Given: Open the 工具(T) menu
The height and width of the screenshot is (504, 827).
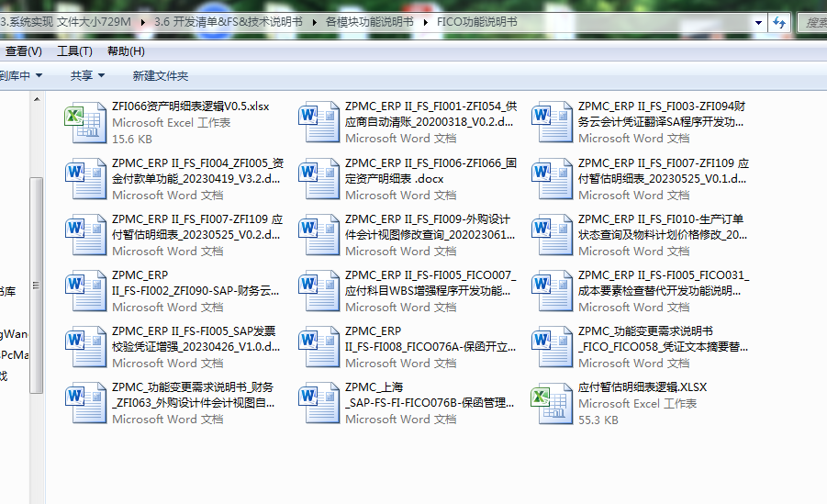Looking at the screenshot, I should pyautogui.click(x=74, y=51).
